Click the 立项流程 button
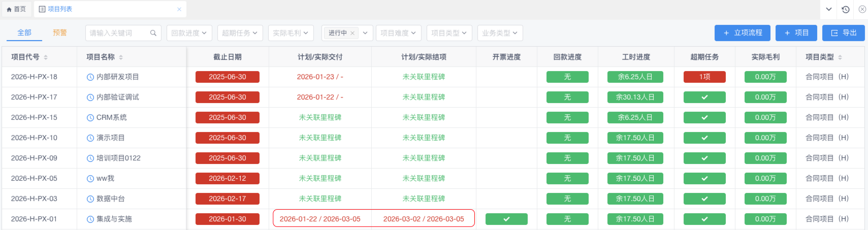Image resolution: width=868 pixels, height=230 pixels. 742,33
